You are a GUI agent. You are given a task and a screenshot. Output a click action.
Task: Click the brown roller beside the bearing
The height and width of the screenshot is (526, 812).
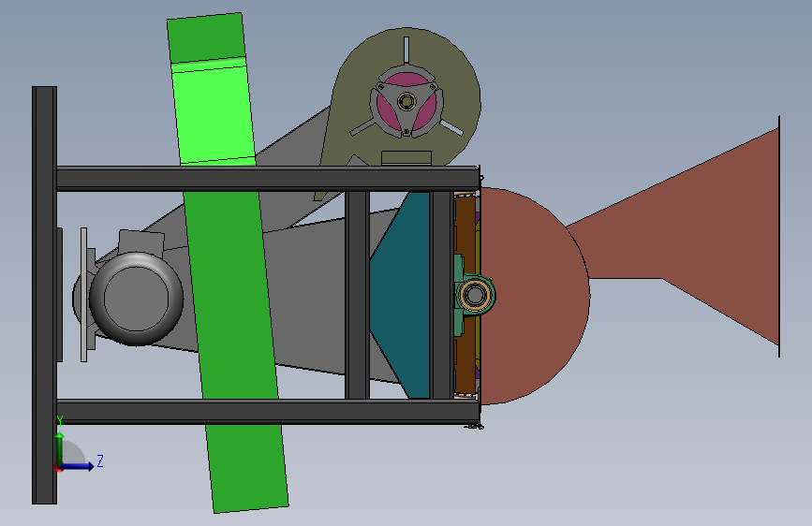pyautogui.click(x=465, y=227)
